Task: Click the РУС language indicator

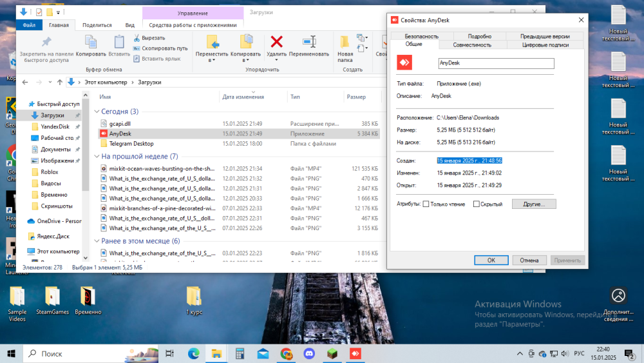Action: coord(579,353)
